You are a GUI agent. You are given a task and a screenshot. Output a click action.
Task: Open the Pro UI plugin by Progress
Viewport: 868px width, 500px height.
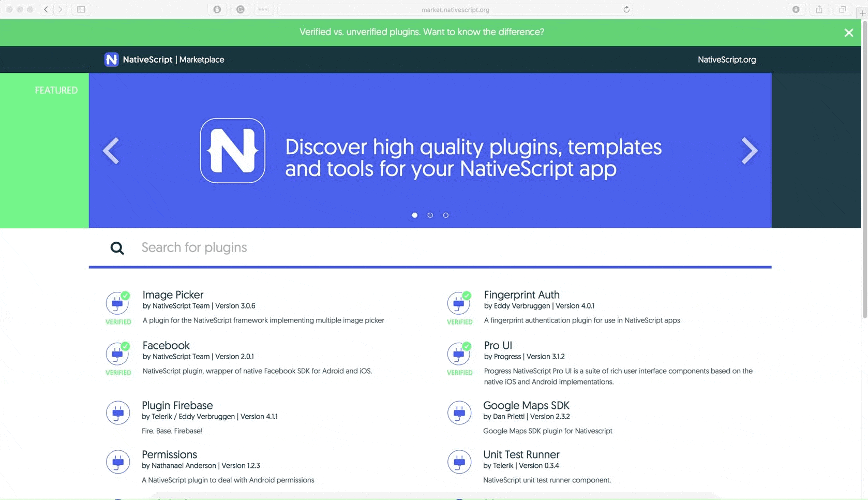pyautogui.click(x=498, y=345)
